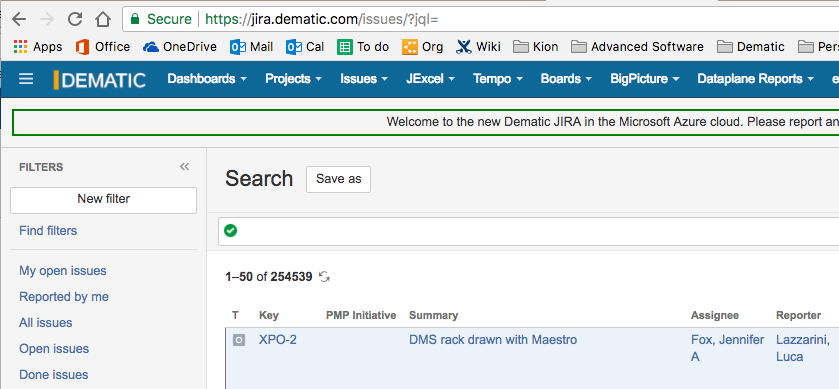This screenshot has height=389, width=839.
Task: Open the Kion bookmark folder
Action: [x=535, y=47]
